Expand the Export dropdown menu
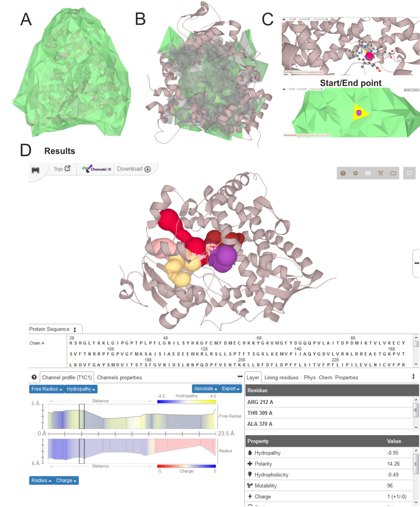Screen dimensions: 420x507 [x=230, y=389]
